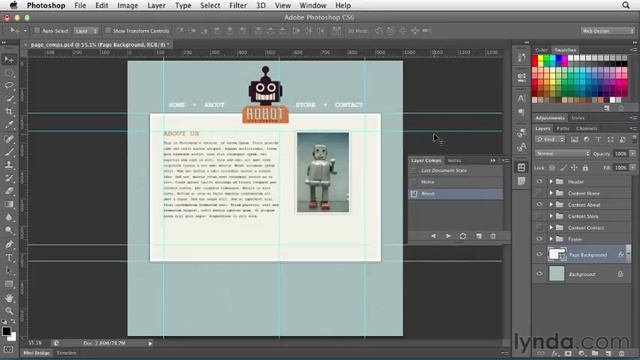Screen dimensions: 640x360
Task: Update the selected layer comp
Action: click(463, 236)
